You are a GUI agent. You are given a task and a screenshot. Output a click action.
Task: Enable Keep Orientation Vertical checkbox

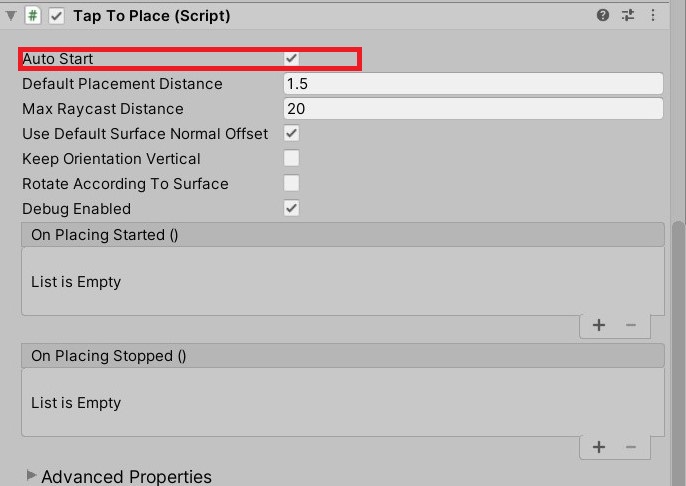(x=291, y=158)
